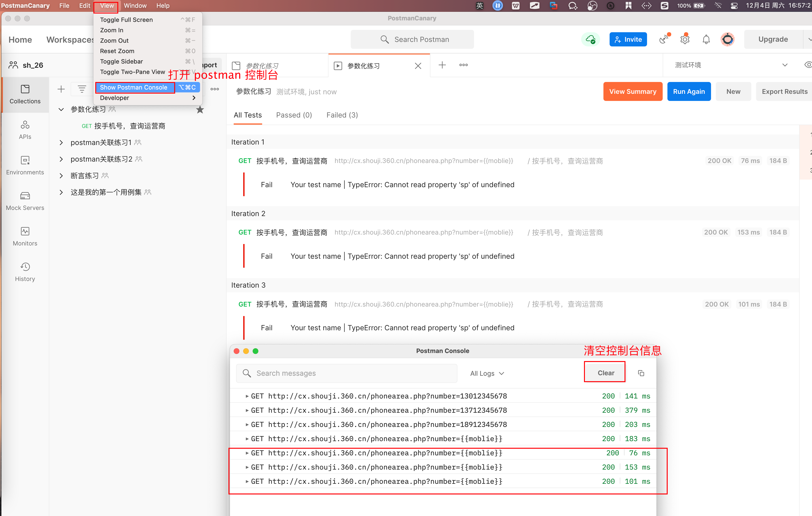Open the Mock Servers panel

click(25, 201)
